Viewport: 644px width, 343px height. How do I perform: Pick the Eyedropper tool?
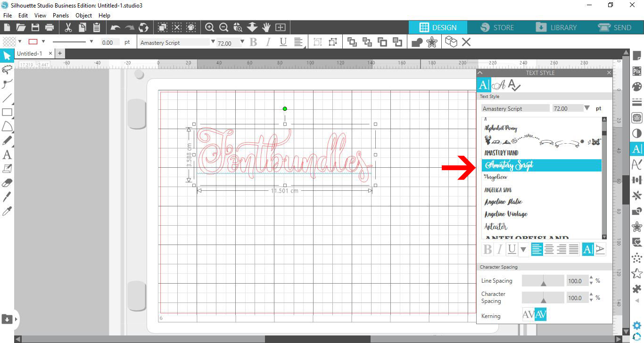click(x=7, y=211)
